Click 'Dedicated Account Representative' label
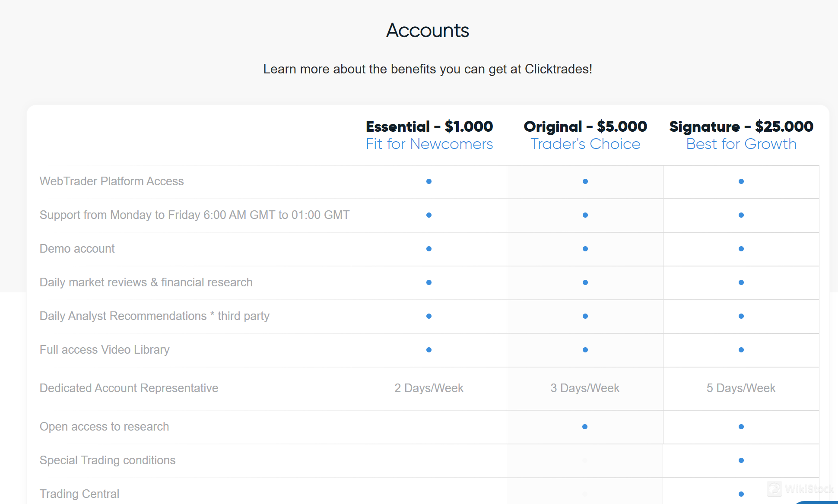Screen dimensions: 838x504 point(129,388)
